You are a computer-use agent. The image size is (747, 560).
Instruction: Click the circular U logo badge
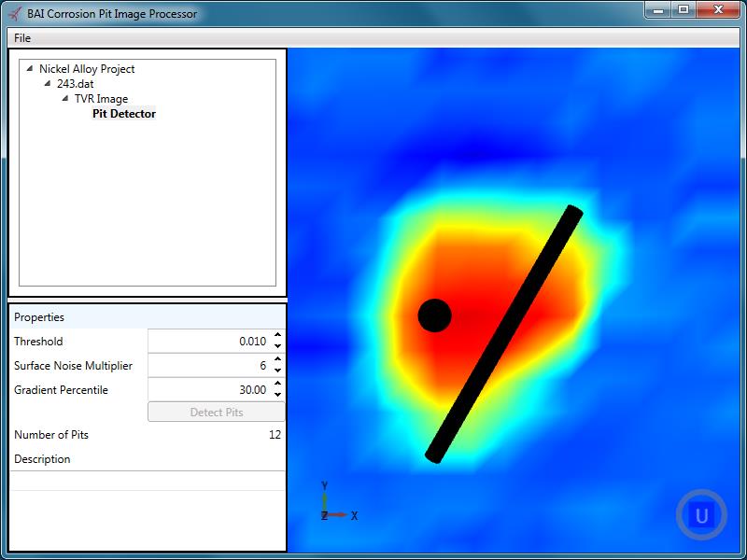tap(699, 512)
